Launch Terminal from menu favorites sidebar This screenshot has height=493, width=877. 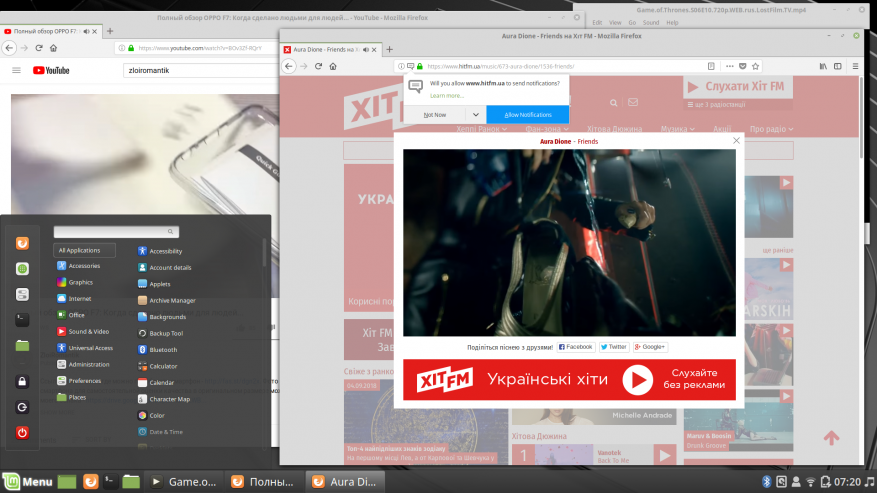click(x=22, y=320)
